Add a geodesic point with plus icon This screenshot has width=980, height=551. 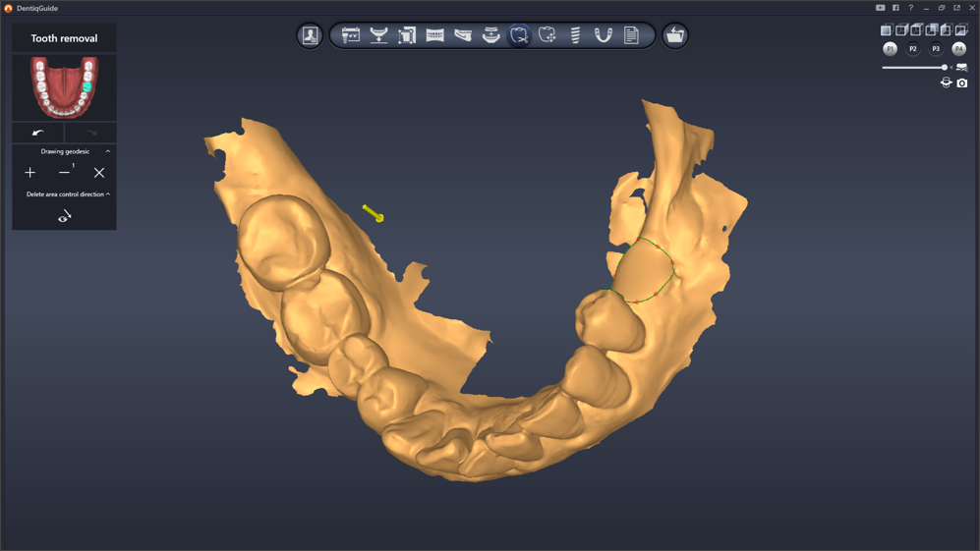click(30, 173)
